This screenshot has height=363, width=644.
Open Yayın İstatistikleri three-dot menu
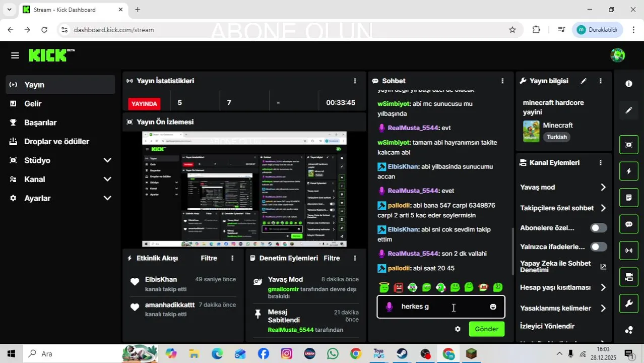355,81
